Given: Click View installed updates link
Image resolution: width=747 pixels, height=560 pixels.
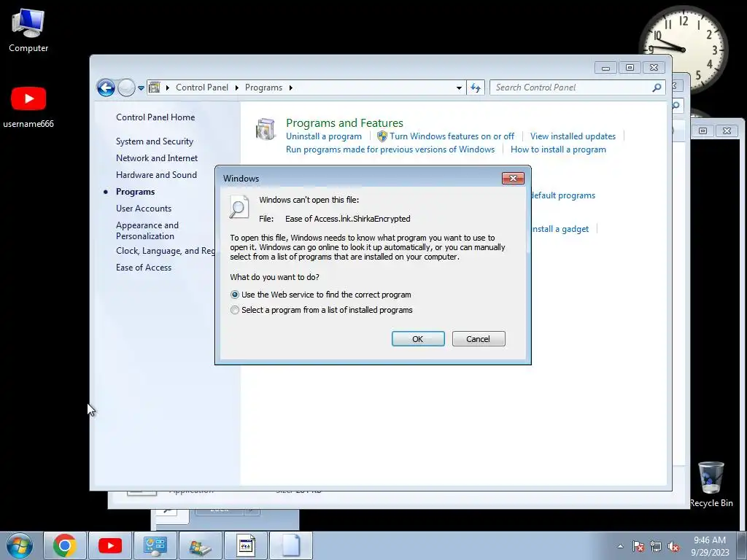Looking at the screenshot, I should point(573,136).
